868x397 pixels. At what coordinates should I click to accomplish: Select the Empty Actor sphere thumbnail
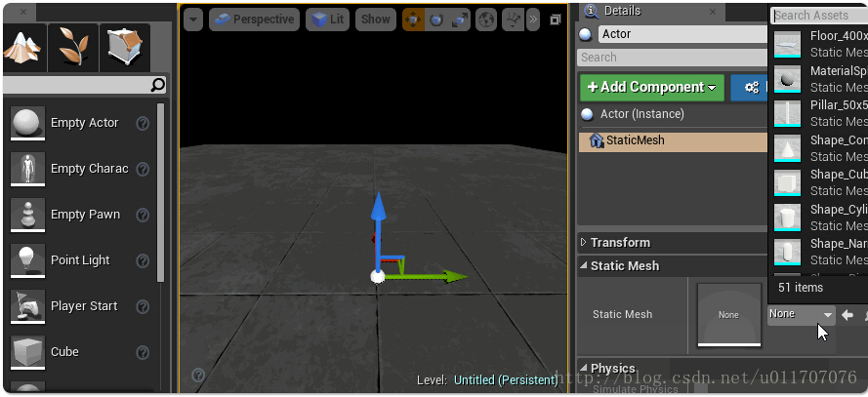tap(27, 123)
